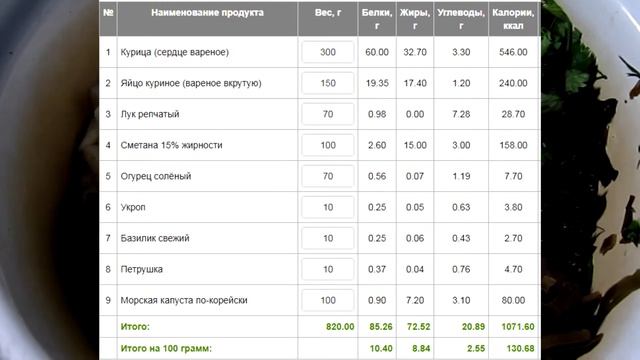Screen dimensions: 640x360
Task: Click per-100g protein value 10.40
Action: click(380, 349)
